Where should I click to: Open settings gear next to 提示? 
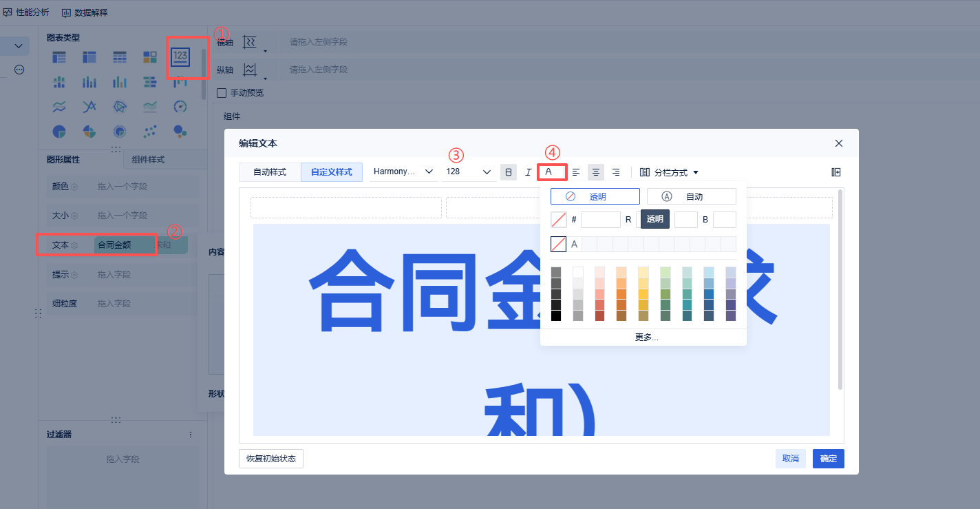[x=74, y=275]
